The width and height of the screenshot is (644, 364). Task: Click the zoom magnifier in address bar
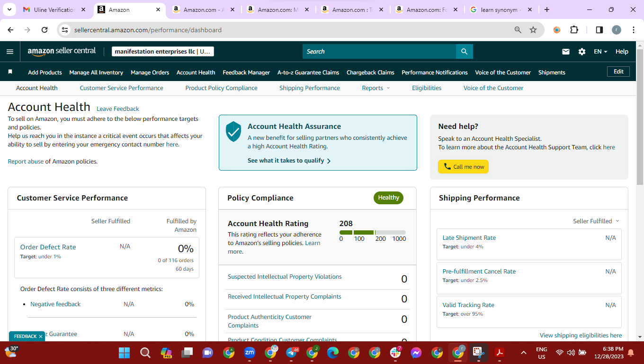pos(518,30)
